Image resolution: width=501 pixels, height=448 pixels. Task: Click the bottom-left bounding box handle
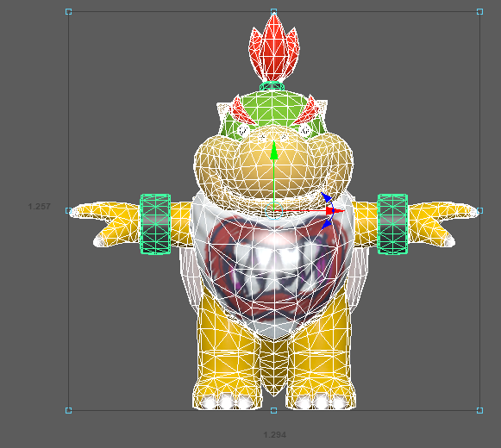pos(68,410)
